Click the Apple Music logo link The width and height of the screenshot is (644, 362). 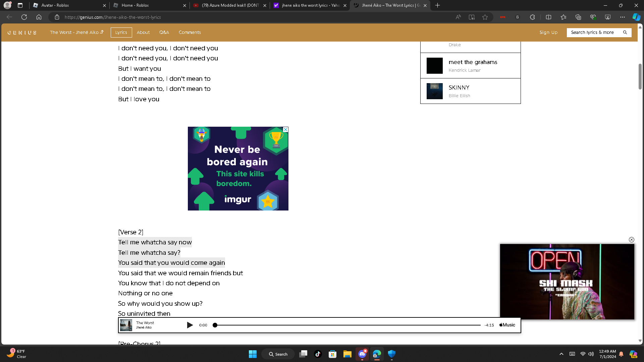point(507,325)
